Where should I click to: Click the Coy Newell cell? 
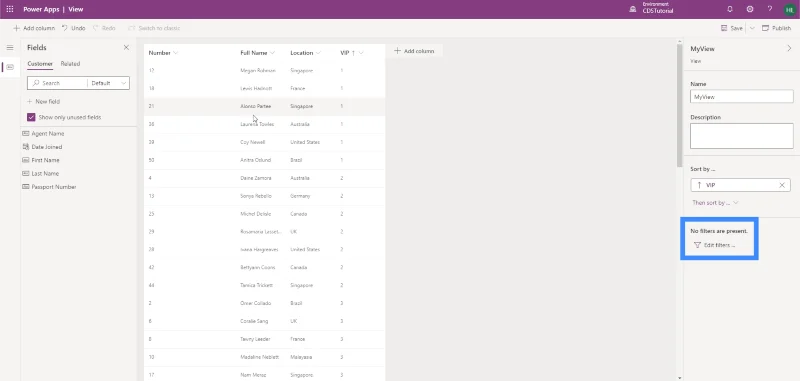[x=253, y=142]
